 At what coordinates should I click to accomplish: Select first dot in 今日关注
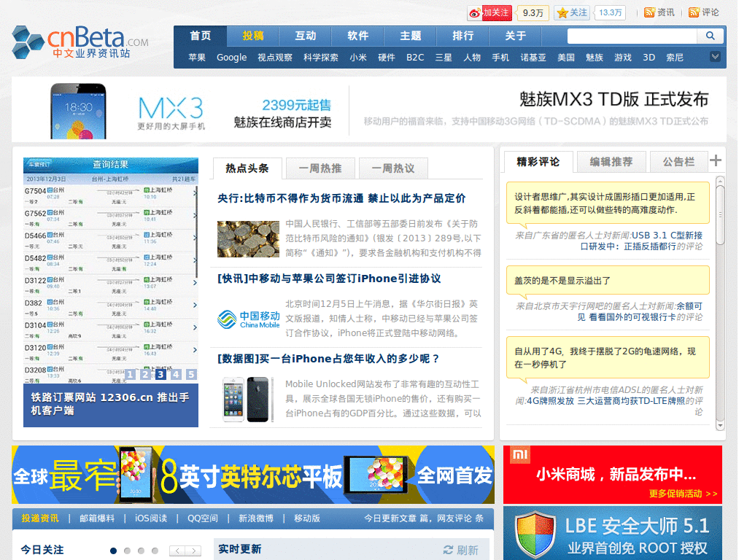click(x=113, y=551)
